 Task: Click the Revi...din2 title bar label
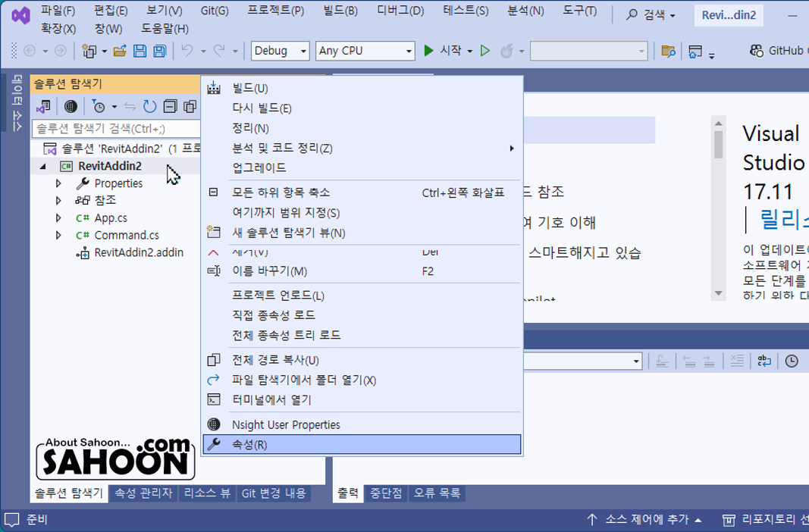click(729, 15)
